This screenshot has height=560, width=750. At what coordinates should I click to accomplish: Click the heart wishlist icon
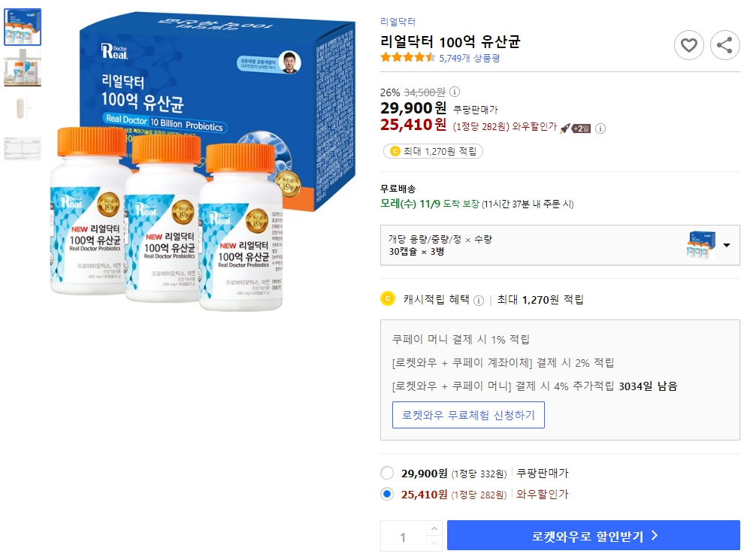688,45
